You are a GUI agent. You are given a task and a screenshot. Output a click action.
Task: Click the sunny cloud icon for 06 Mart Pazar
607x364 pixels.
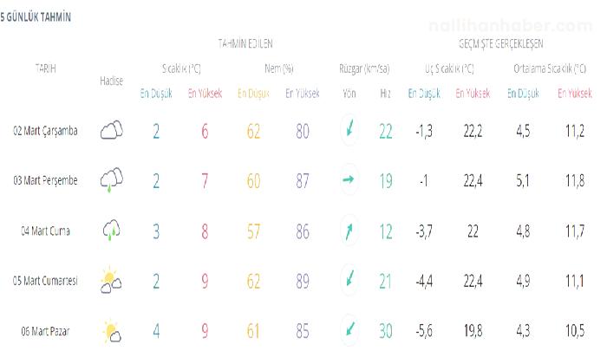(112, 331)
